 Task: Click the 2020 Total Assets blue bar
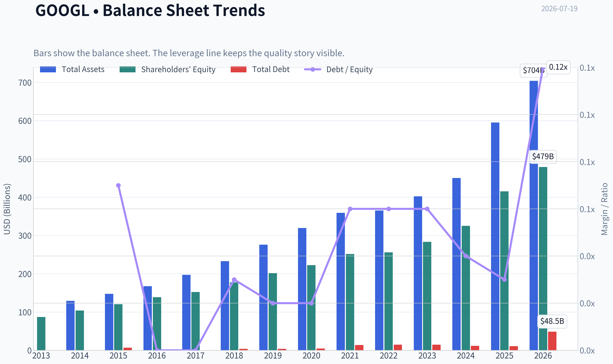click(302, 289)
